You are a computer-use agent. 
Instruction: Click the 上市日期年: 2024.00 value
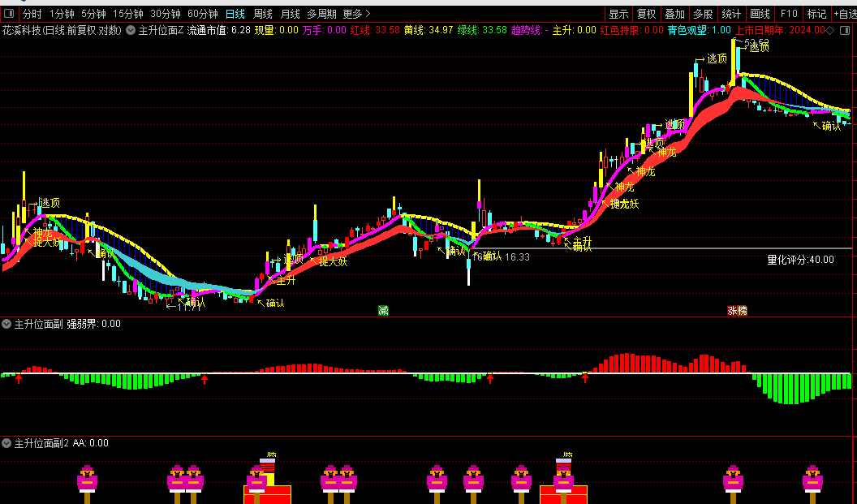tap(779, 31)
